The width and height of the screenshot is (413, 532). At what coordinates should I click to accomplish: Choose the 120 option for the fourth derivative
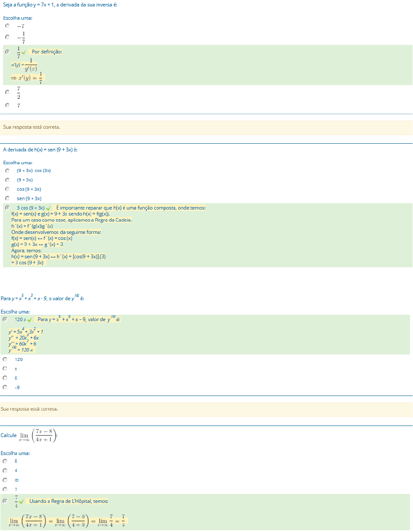(5, 359)
